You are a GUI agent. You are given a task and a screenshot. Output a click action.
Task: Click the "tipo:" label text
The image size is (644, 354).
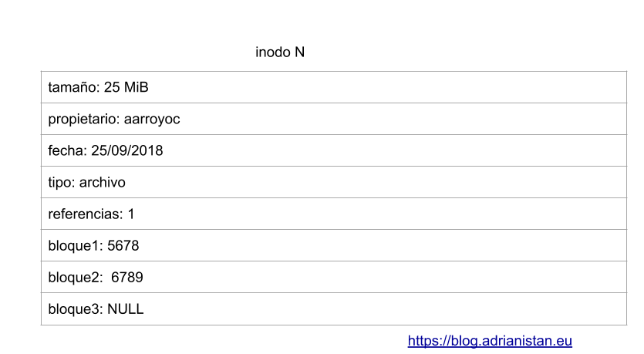tap(62, 183)
